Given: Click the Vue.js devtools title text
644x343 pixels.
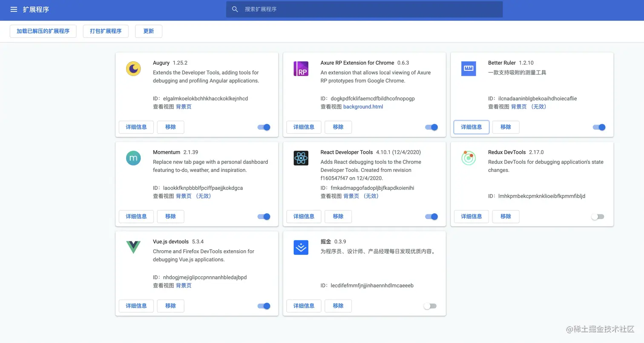Looking at the screenshot, I should coord(171,242).
